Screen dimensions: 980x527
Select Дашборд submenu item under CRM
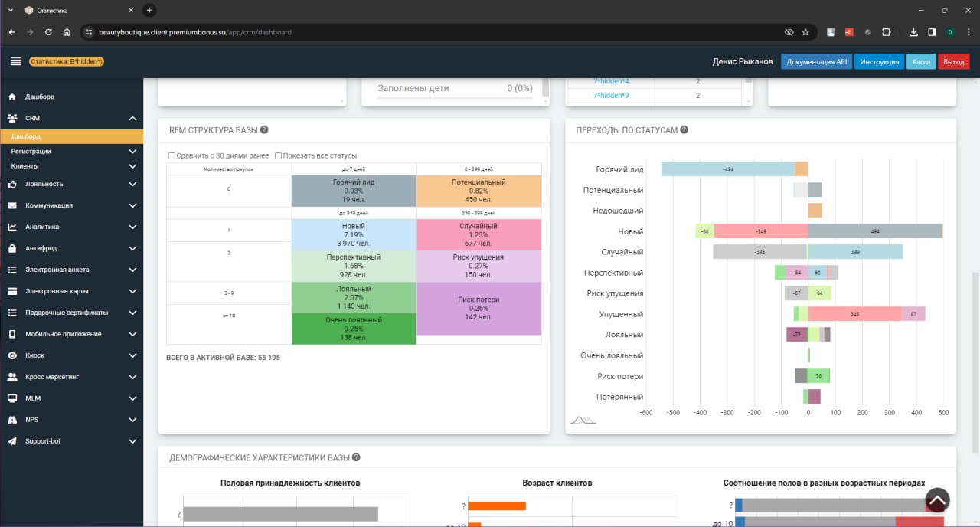click(x=26, y=136)
